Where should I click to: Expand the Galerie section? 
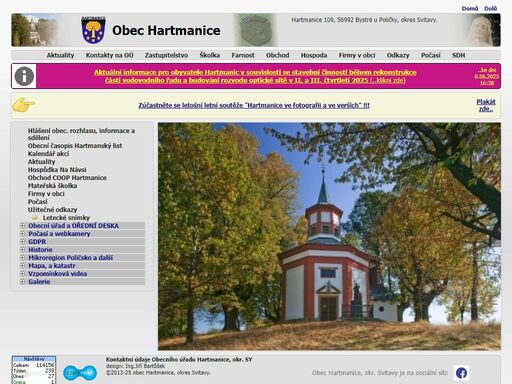coord(82,282)
